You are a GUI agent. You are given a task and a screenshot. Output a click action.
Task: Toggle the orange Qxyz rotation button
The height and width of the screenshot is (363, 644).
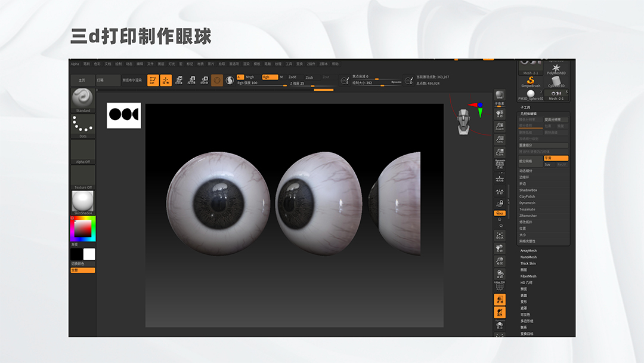(500, 213)
